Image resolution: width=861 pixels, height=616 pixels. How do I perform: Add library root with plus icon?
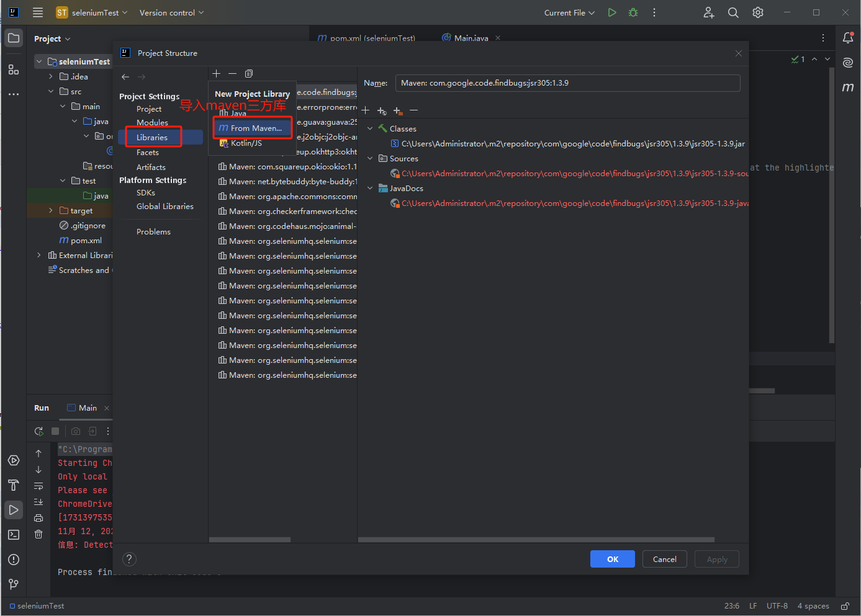point(366,110)
